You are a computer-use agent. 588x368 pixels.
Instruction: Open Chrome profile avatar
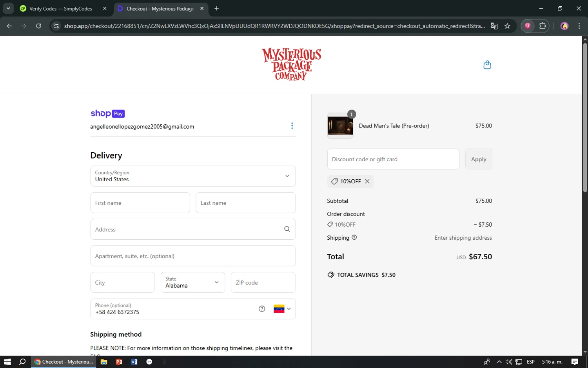tap(564, 26)
